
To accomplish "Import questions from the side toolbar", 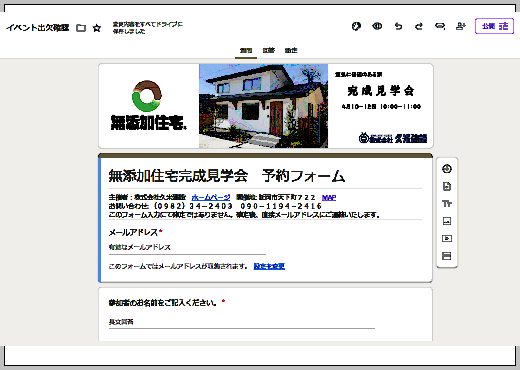I will coord(447,186).
